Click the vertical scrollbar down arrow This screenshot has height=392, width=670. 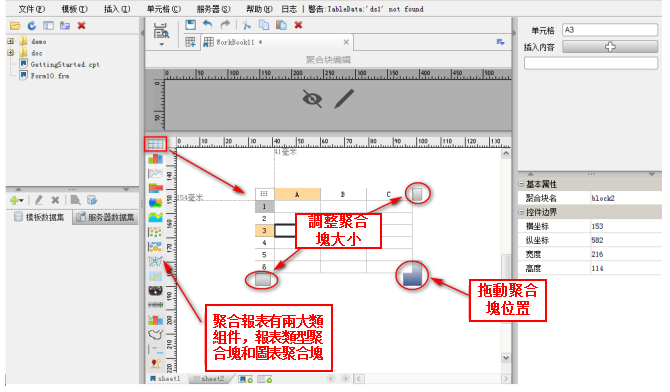(506, 358)
